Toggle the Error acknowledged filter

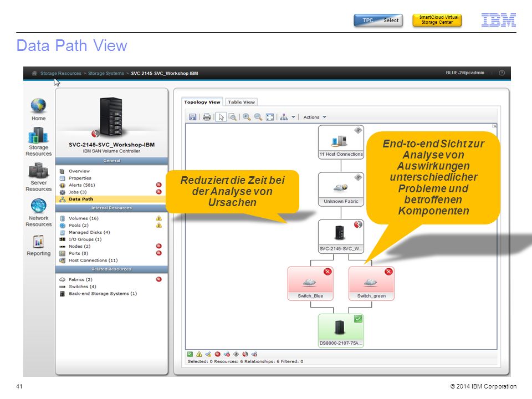click(227, 354)
